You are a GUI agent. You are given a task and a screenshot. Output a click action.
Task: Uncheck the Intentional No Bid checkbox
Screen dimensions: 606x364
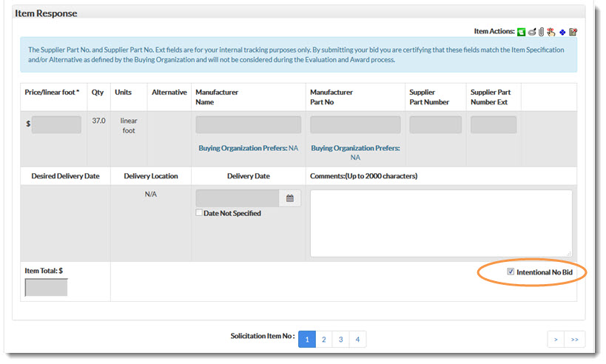click(511, 272)
